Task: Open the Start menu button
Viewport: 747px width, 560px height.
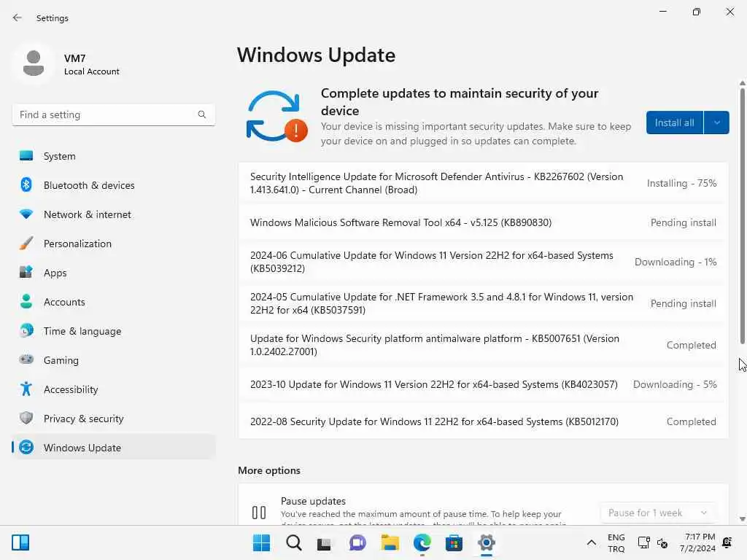Action: pos(261,542)
